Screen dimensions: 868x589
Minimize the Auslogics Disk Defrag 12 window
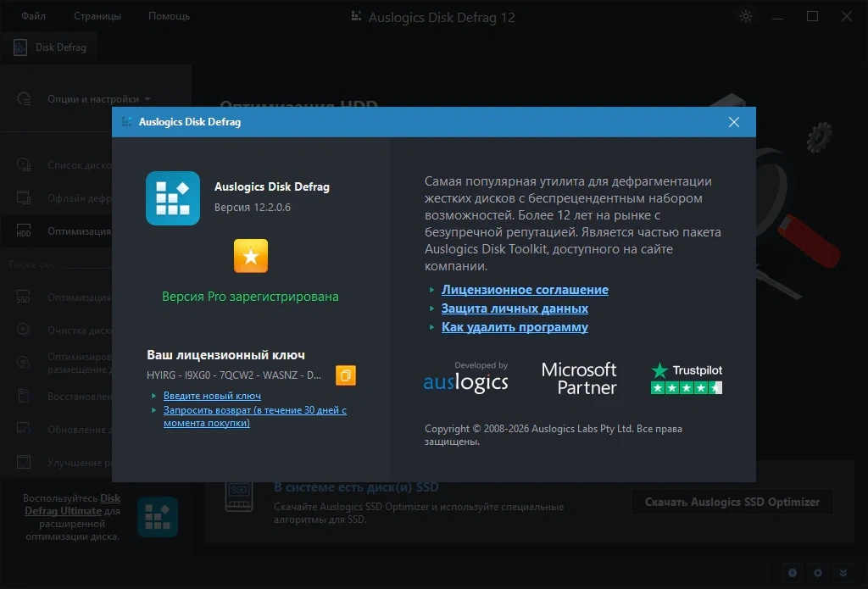tap(778, 17)
